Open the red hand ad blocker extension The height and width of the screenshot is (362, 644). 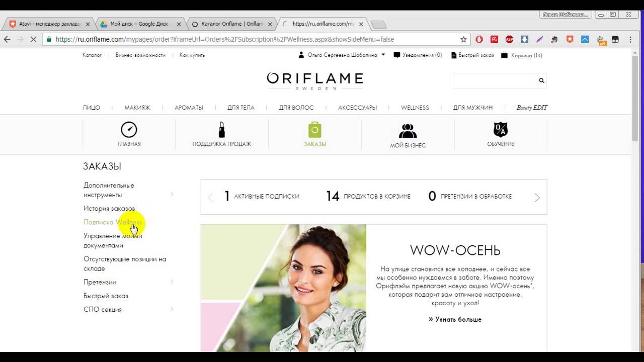click(x=479, y=39)
